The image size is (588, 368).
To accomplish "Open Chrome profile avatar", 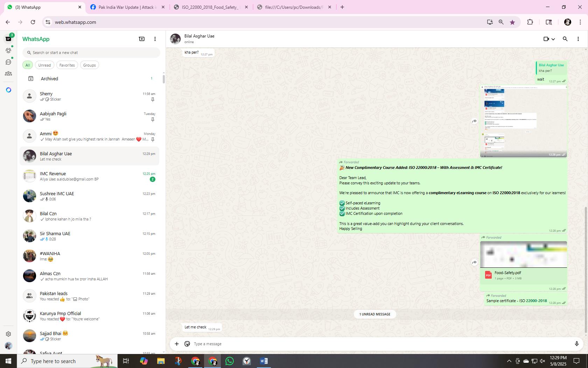I will [568, 22].
